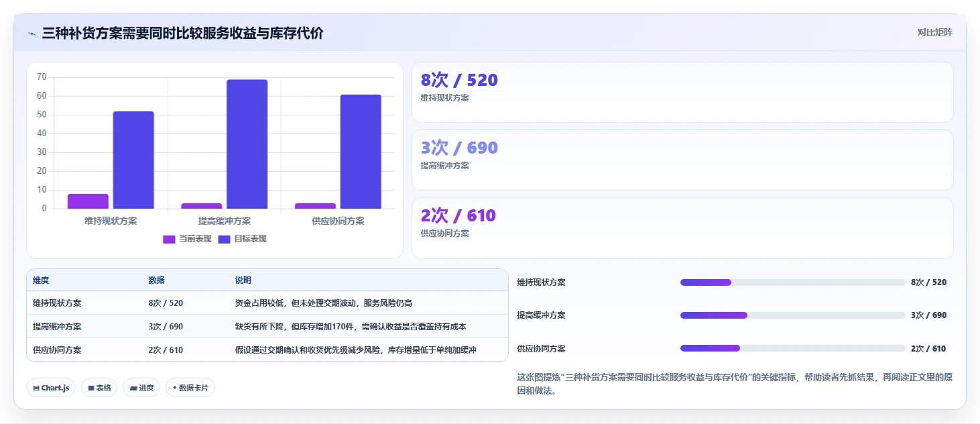Click the header title 三种补货方案需要同时比较服务收益与库存代价

point(182,33)
